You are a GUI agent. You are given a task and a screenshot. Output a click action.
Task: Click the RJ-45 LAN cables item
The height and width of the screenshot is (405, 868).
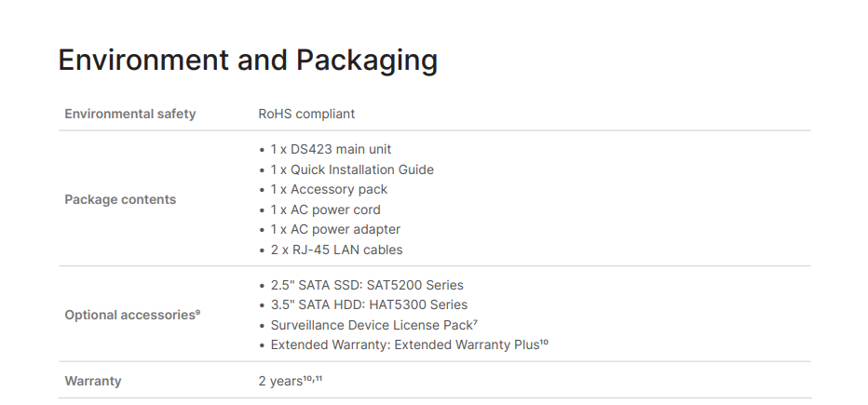point(336,250)
